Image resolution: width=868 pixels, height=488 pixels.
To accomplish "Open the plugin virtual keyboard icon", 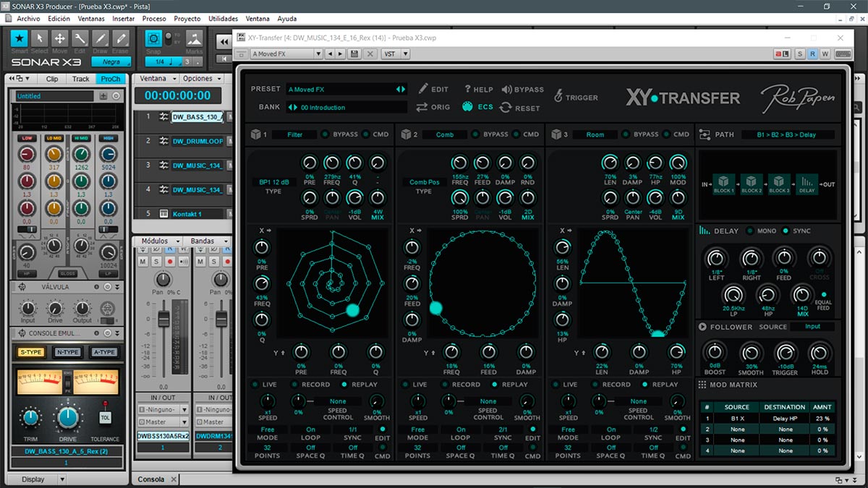I will tap(843, 53).
